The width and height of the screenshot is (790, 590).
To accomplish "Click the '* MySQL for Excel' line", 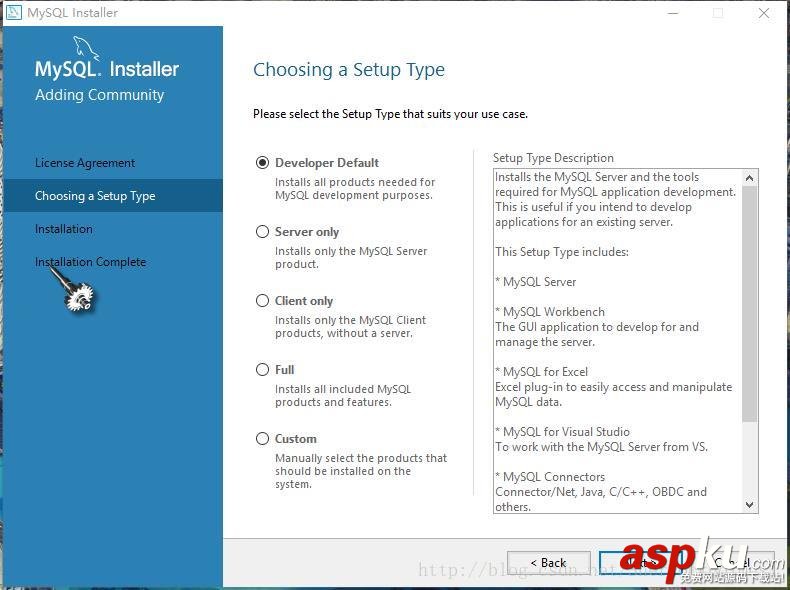I will [x=542, y=372].
